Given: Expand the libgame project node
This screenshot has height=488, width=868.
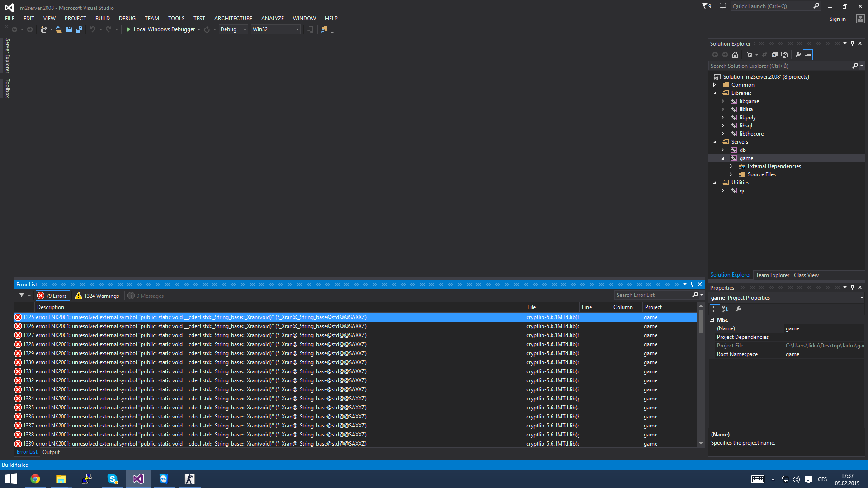Looking at the screenshot, I should coord(723,101).
